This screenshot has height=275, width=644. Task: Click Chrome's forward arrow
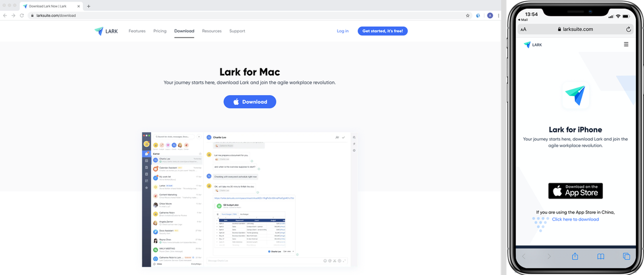[13, 16]
